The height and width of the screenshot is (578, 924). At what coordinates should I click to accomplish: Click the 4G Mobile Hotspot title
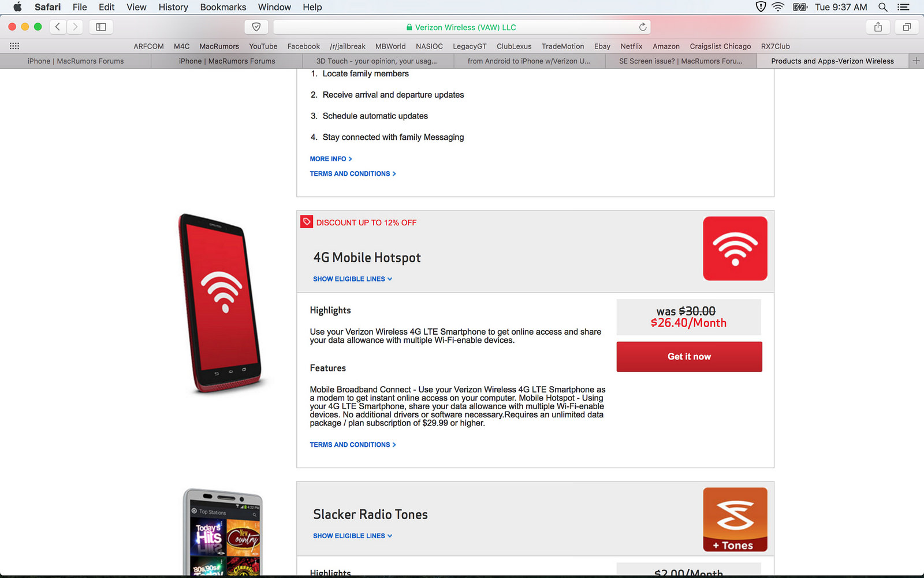click(367, 257)
